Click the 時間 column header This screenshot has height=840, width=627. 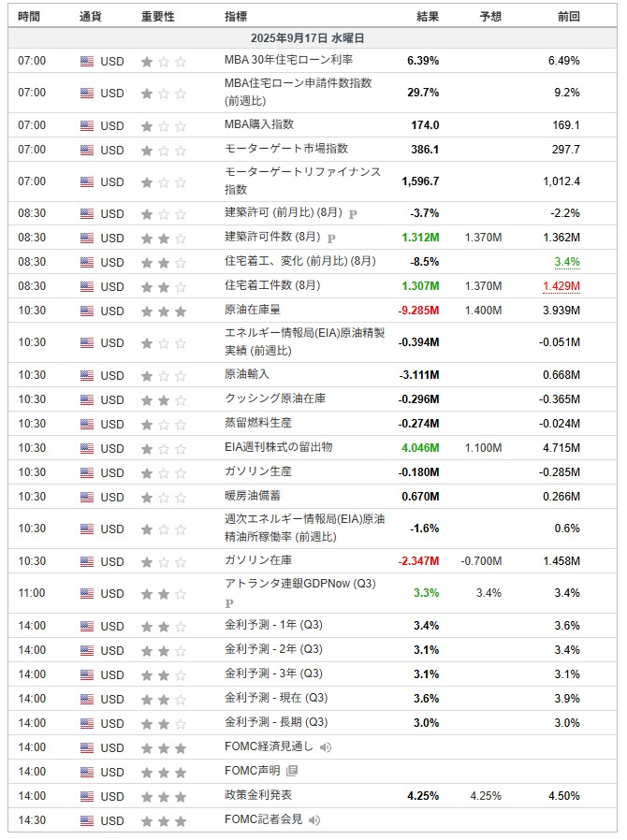(x=29, y=17)
